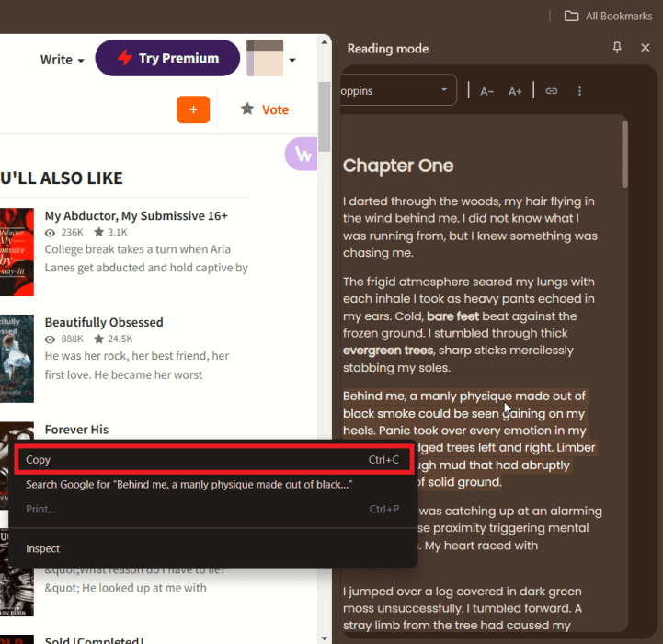Screen dimensions: 663x644
Task: Click the Wattpad page vertical scrollbar thumb
Action: 325,117
